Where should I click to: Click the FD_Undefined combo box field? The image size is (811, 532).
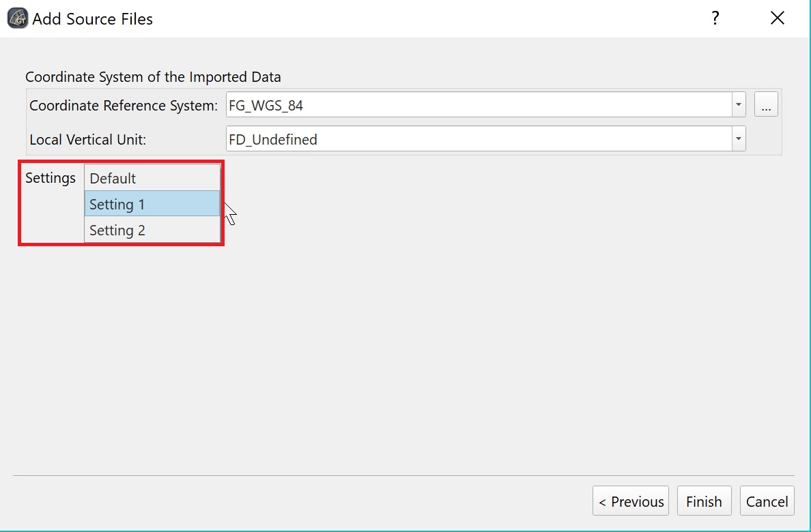pos(478,139)
